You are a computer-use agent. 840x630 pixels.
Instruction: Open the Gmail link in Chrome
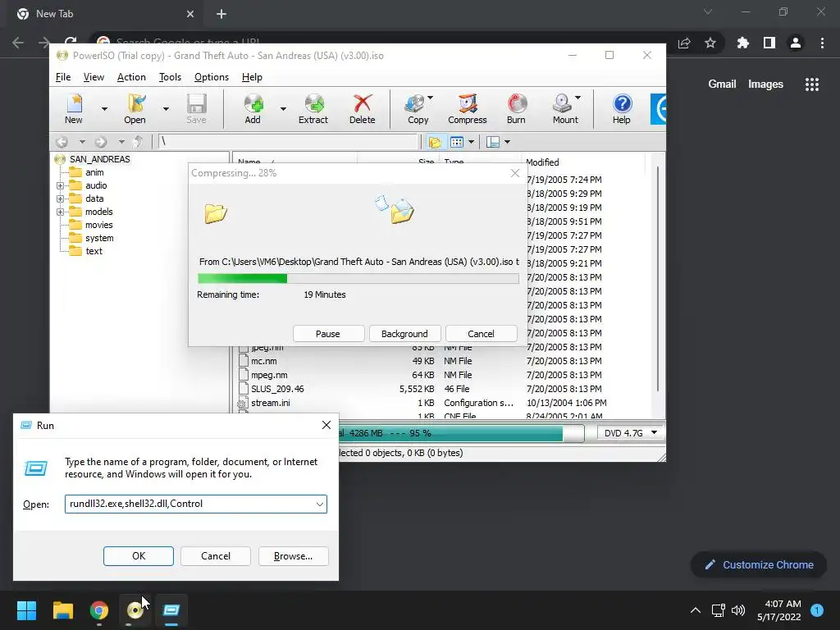[722, 84]
